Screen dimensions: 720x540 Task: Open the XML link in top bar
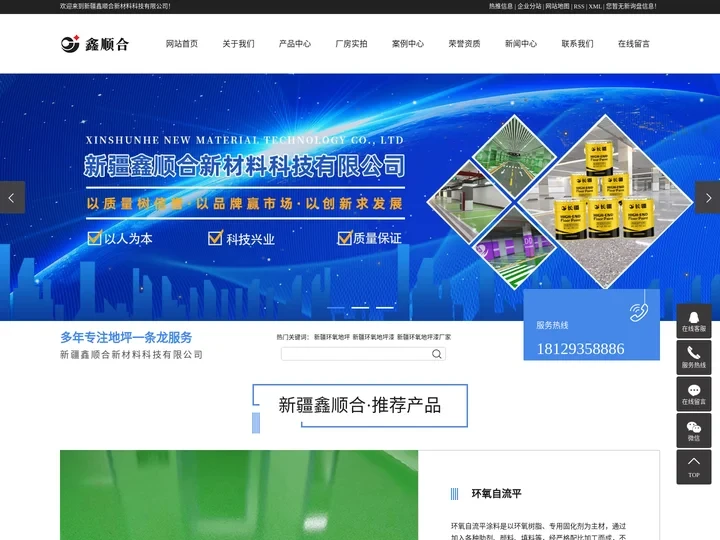[x=595, y=6]
